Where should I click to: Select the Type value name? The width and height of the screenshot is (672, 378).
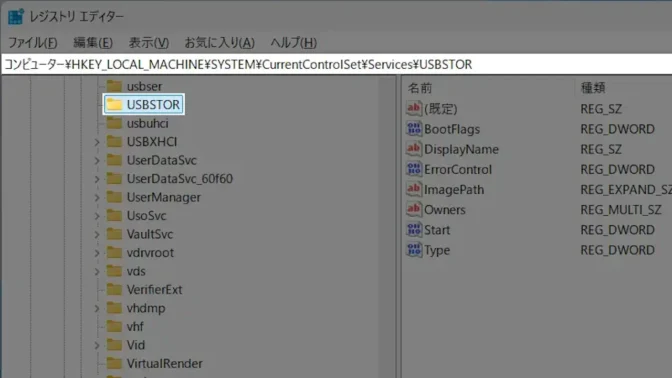tap(437, 250)
